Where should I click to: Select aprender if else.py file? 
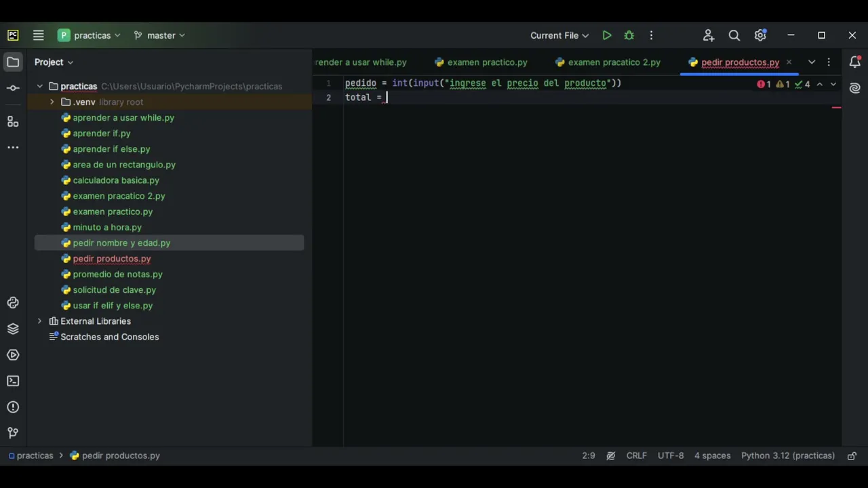coord(111,148)
